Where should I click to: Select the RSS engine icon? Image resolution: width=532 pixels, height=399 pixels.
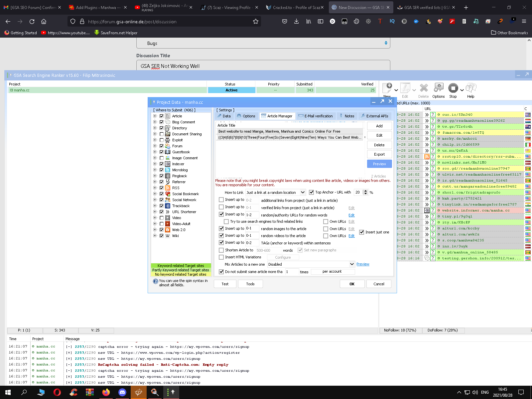pyautogui.click(x=168, y=188)
